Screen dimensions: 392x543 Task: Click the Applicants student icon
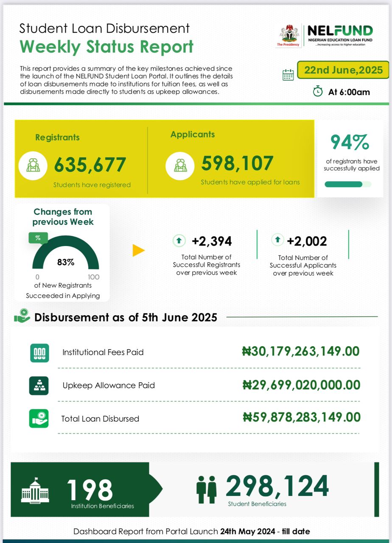(x=179, y=165)
